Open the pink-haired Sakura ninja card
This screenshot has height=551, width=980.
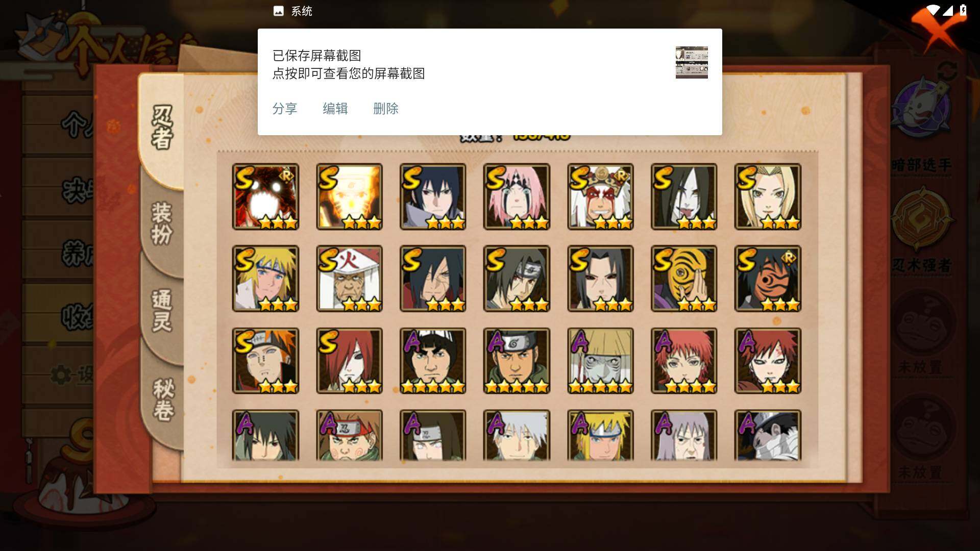pos(517,196)
